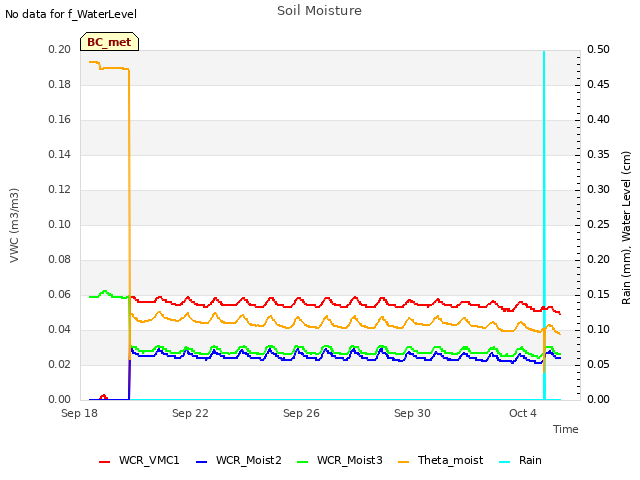Click the green WCR_Moist3 legend swatch
The width and height of the screenshot is (640, 480).
(x=302, y=462)
